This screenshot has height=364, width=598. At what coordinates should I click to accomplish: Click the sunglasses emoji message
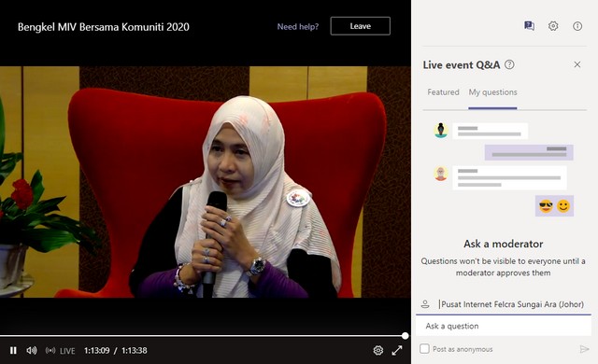tap(546, 206)
